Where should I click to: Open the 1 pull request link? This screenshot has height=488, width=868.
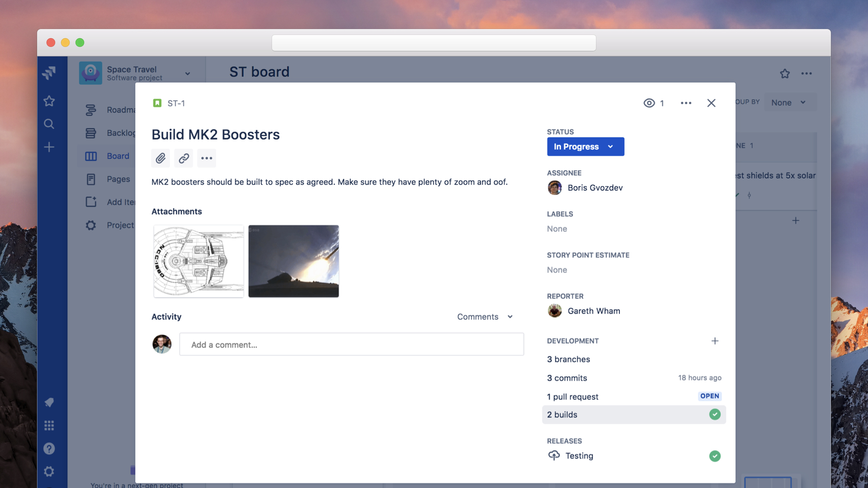coord(572,396)
